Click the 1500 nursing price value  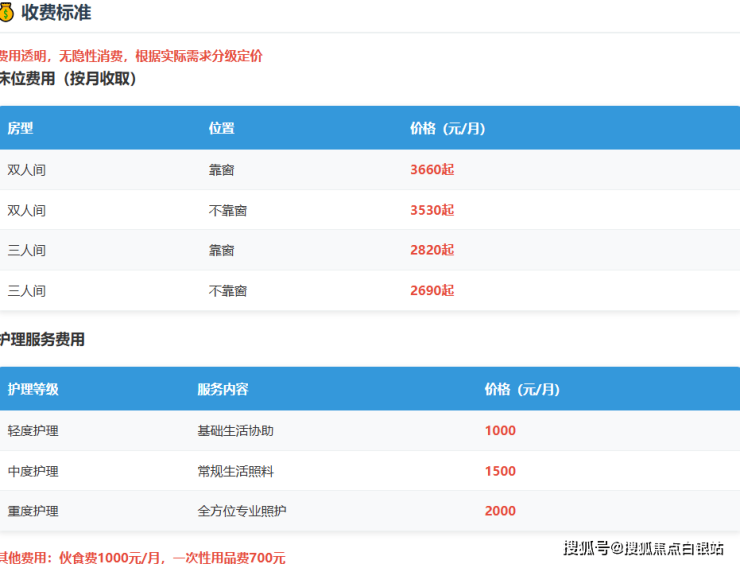500,471
